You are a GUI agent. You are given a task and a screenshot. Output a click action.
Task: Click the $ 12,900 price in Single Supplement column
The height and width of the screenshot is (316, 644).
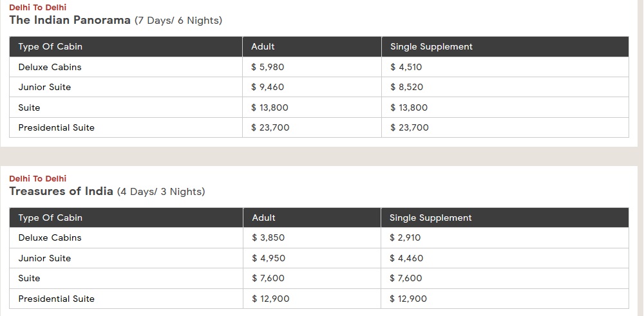click(x=408, y=299)
